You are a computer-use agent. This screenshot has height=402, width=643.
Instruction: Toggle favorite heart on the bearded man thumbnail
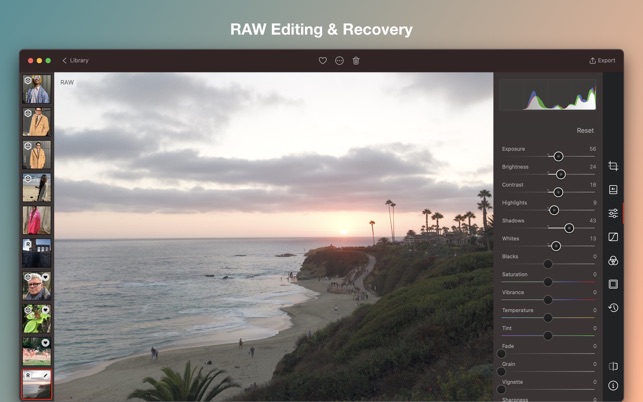tap(46, 277)
